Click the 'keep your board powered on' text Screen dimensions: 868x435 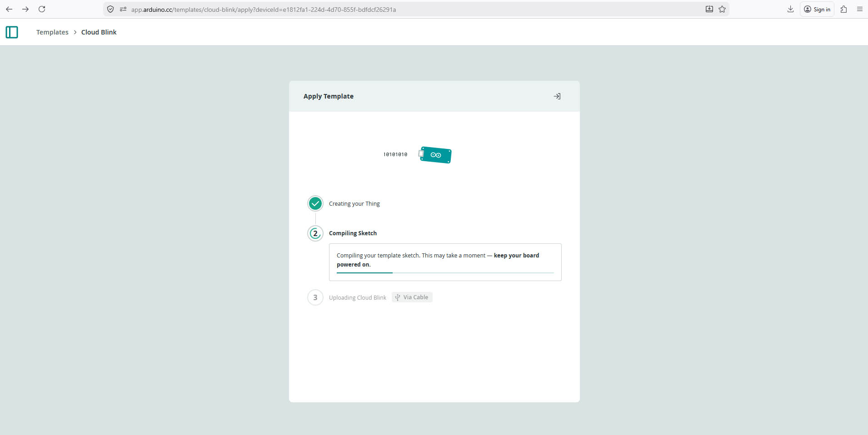click(x=438, y=260)
